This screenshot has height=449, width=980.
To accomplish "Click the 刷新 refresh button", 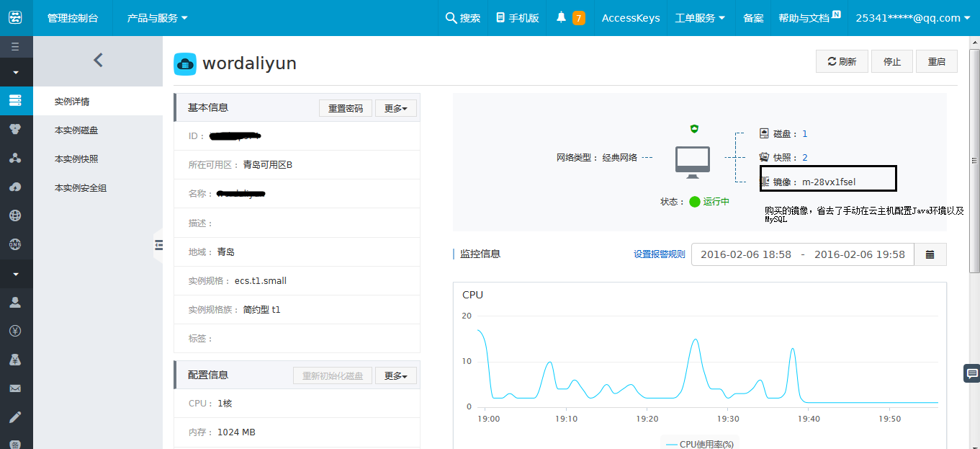I will (x=842, y=61).
